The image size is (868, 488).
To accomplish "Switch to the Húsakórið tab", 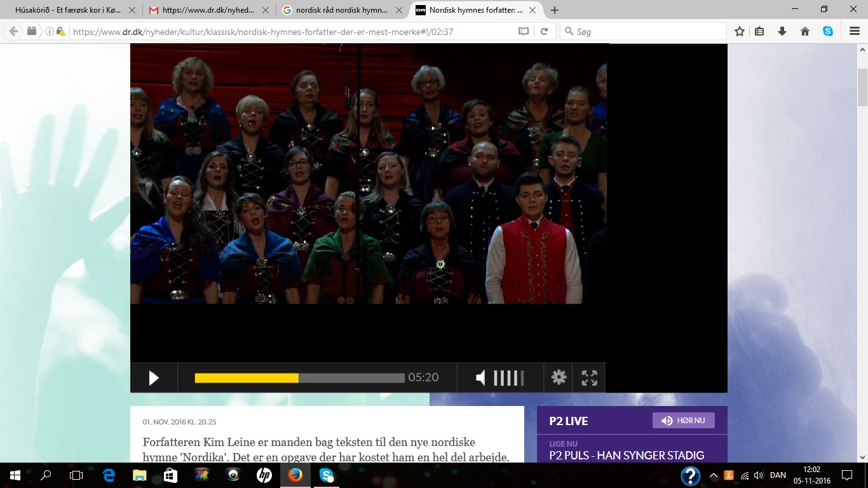I will coord(69,10).
